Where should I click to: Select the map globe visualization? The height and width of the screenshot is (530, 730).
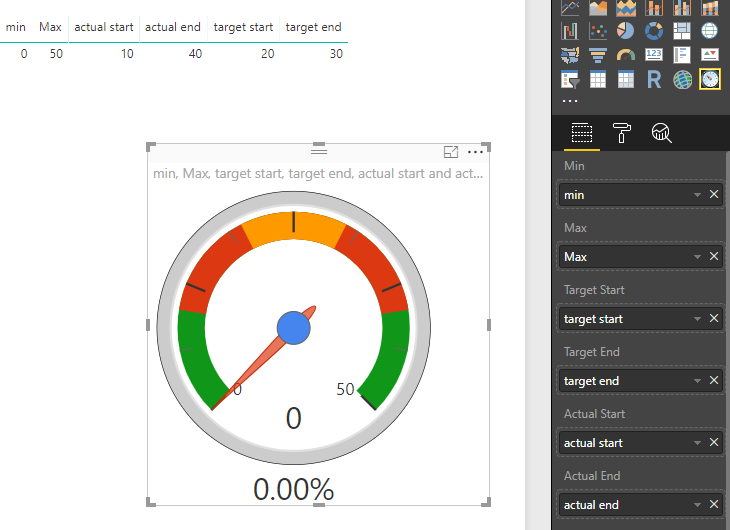tap(710, 31)
